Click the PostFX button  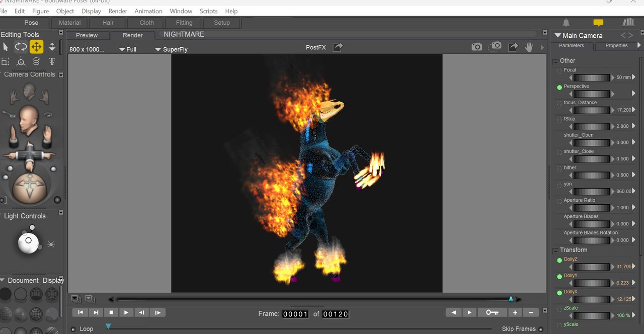click(x=316, y=47)
